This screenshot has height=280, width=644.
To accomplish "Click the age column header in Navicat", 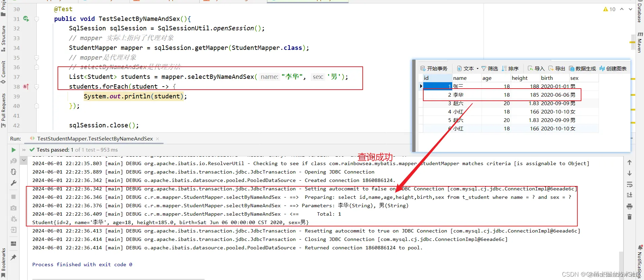I will (x=496, y=78).
